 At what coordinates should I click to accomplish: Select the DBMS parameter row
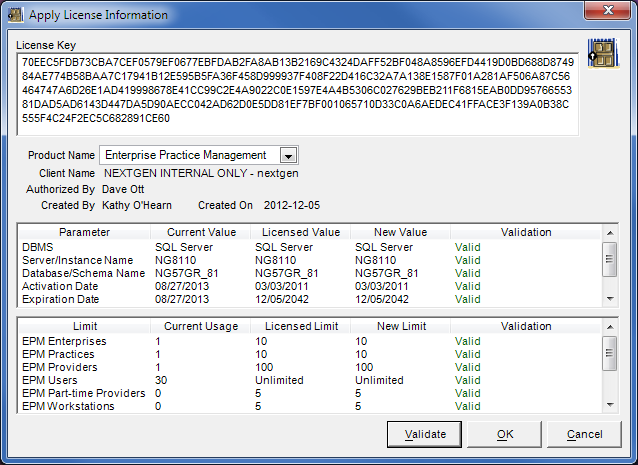pos(309,247)
